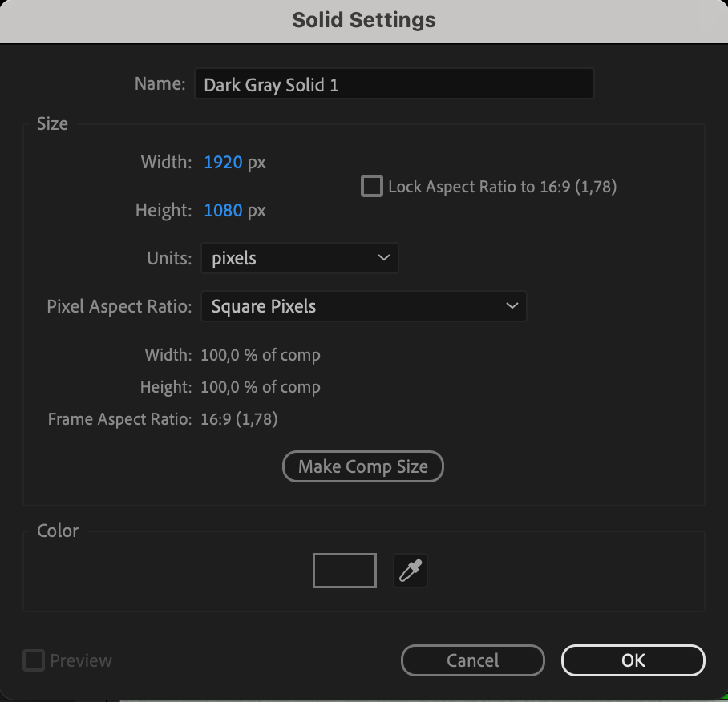Enable Lock Aspect Ratio to 16:9 checkbox
Viewport: 728px width, 702px height.
pos(372,187)
